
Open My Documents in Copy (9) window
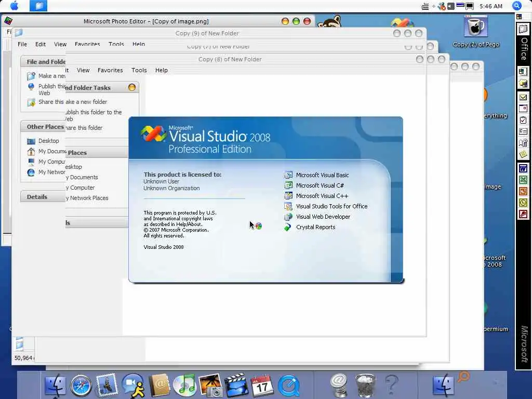coord(46,151)
